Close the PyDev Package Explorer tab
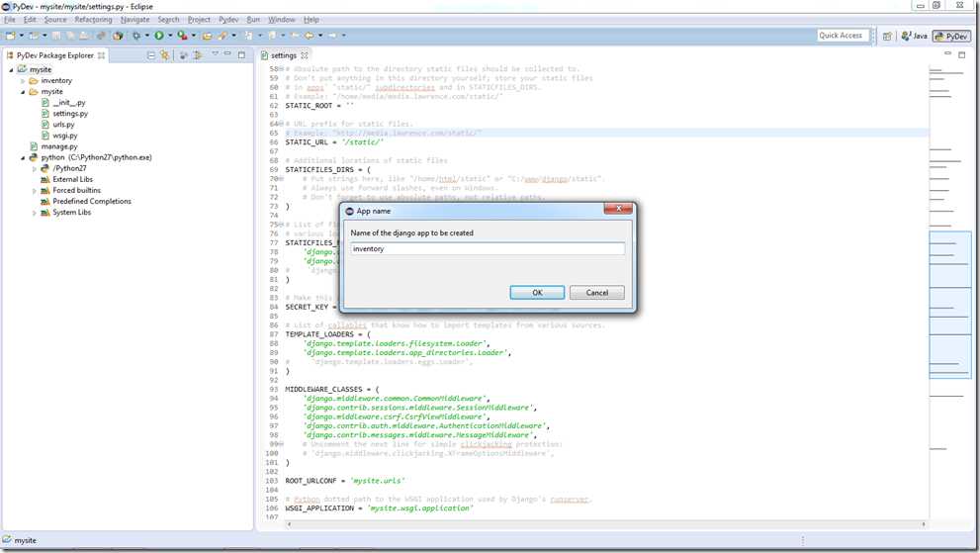Viewport: 980px width, 553px height. click(x=101, y=55)
